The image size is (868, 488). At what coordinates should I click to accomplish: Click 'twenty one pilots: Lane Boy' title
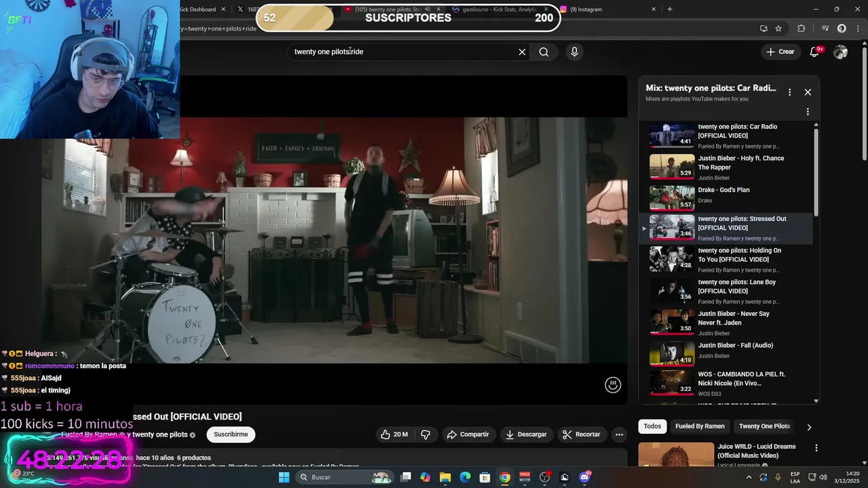coord(737,287)
